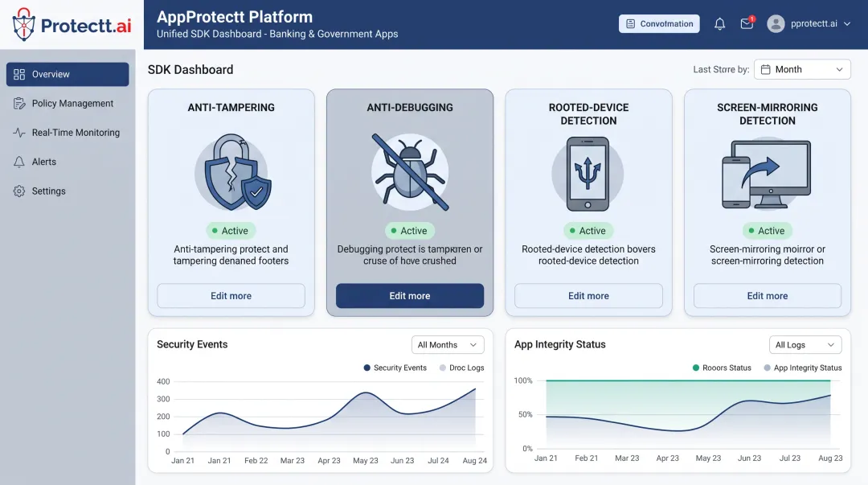Select Overview in the sidebar
This screenshot has width=868, height=485.
coord(68,74)
